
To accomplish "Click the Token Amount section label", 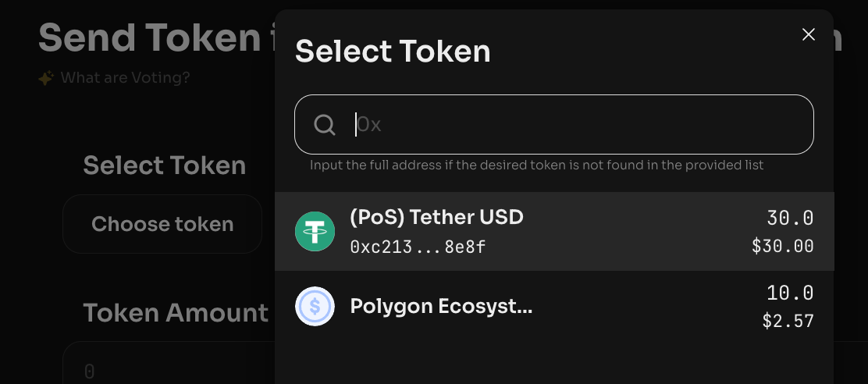I will pyautogui.click(x=176, y=313).
